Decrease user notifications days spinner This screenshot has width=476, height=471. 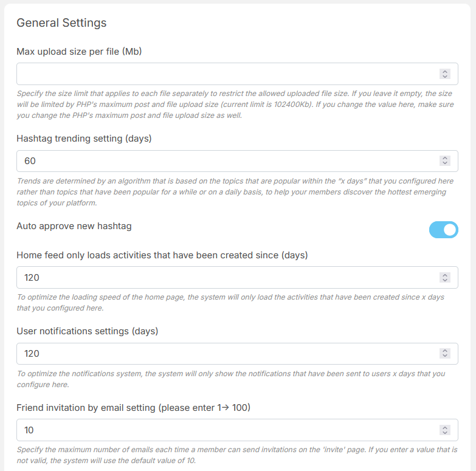[x=445, y=356]
